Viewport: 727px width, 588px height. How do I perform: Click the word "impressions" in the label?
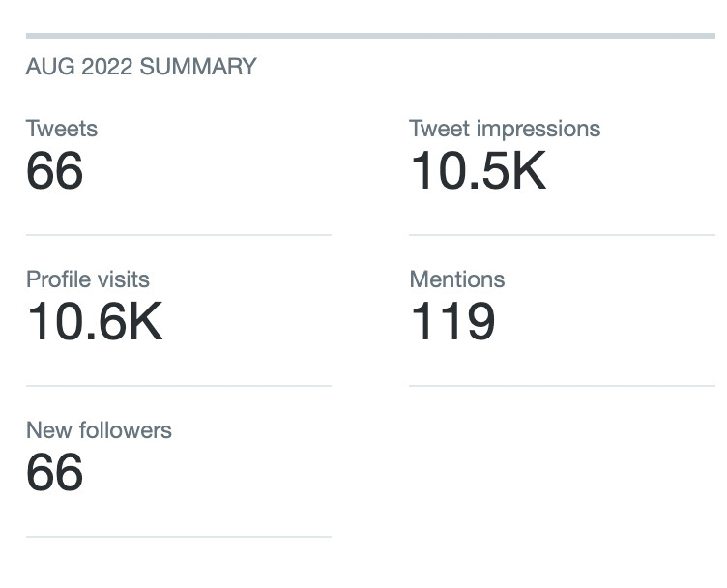click(x=539, y=129)
